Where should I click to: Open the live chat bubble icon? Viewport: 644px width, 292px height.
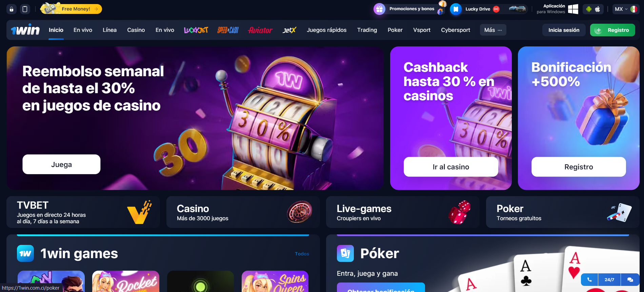point(630,279)
